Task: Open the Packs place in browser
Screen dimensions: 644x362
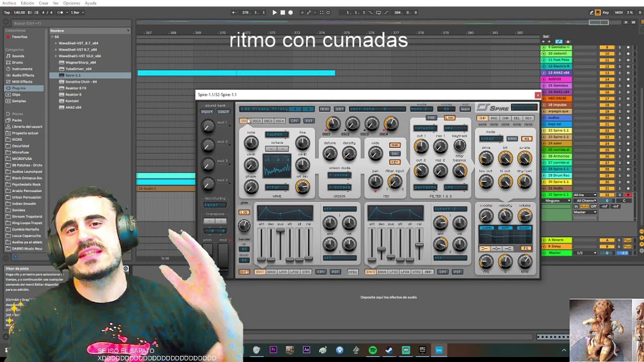Action: click(x=17, y=120)
